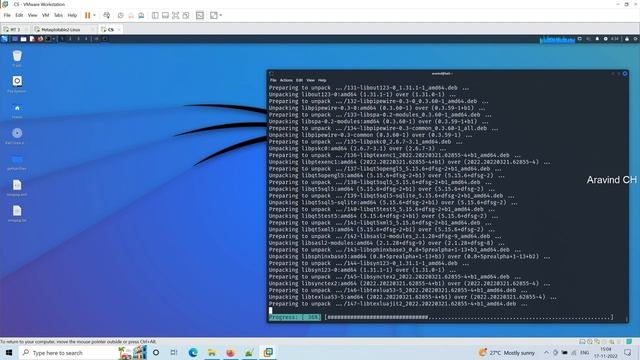Launch terminal emulator from Kali panel
640x360 pixels.
pyautogui.click(x=48, y=39)
